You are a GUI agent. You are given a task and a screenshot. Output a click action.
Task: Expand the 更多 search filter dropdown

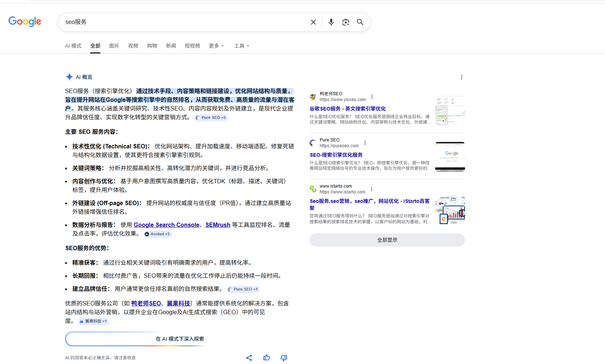(x=216, y=46)
